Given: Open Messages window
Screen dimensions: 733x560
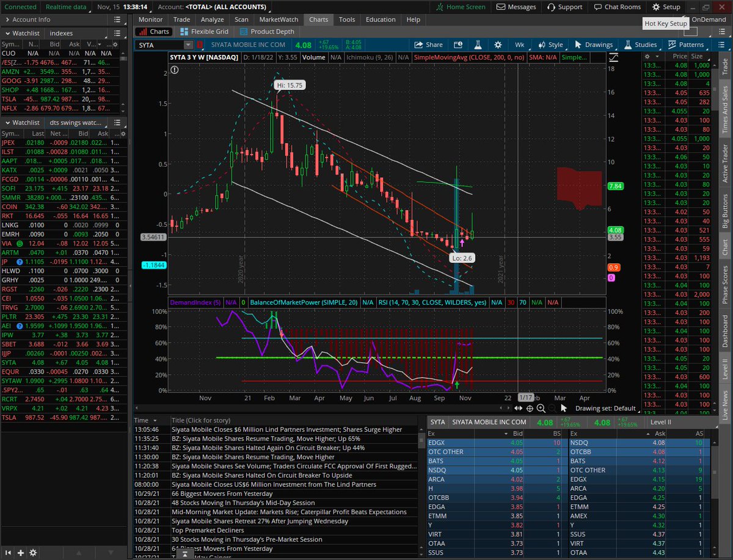Looking at the screenshot, I should [516, 7].
